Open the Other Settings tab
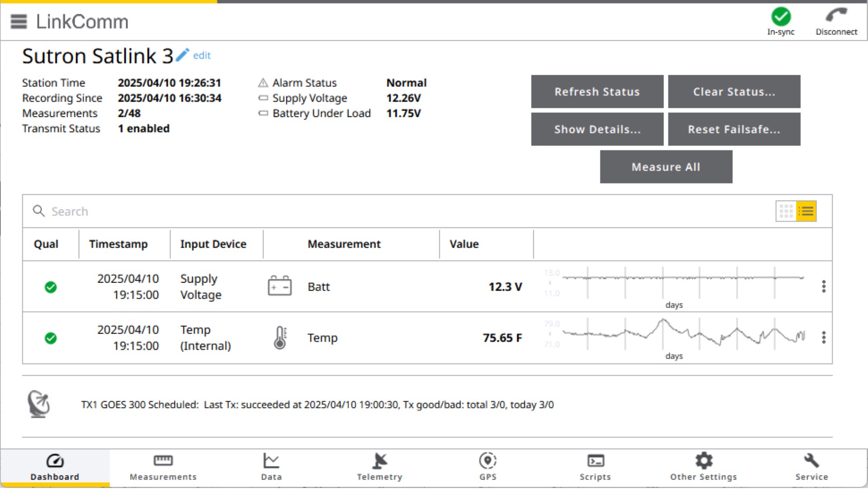This screenshot has height=489, width=868. click(x=703, y=468)
